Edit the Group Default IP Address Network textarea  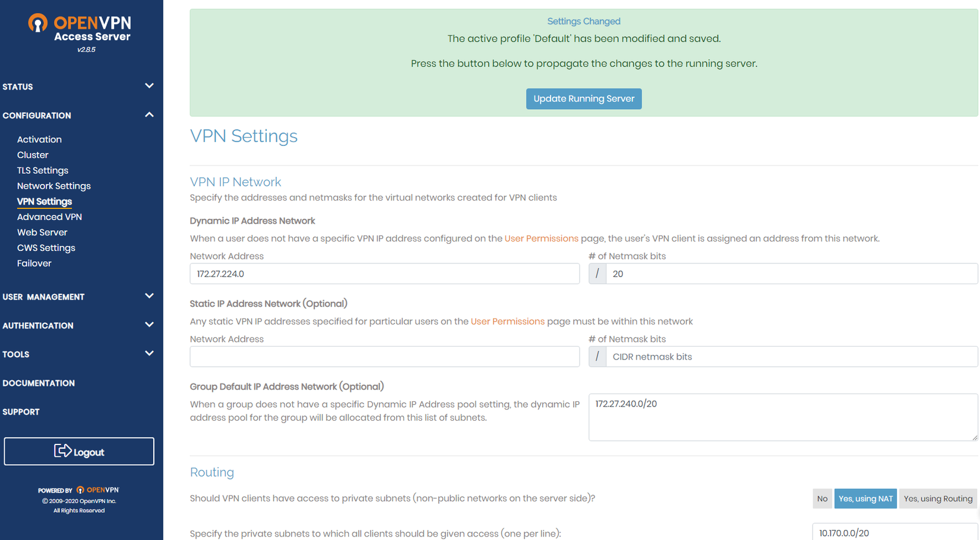(783, 417)
